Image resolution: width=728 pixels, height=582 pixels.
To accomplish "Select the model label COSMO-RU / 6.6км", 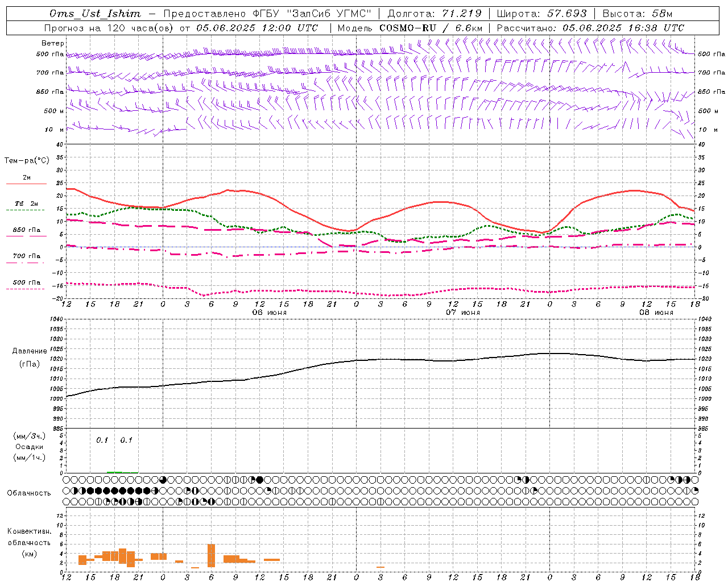I will [x=431, y=28].
